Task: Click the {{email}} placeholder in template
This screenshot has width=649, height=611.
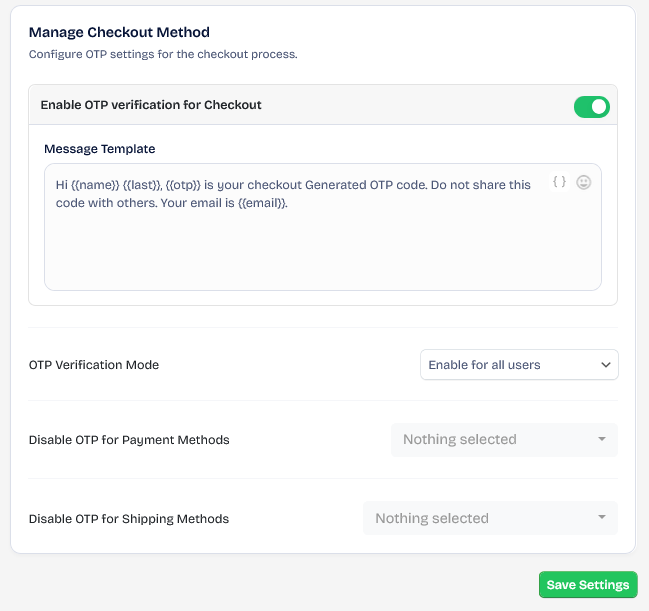Action: (x=262, y=203)
